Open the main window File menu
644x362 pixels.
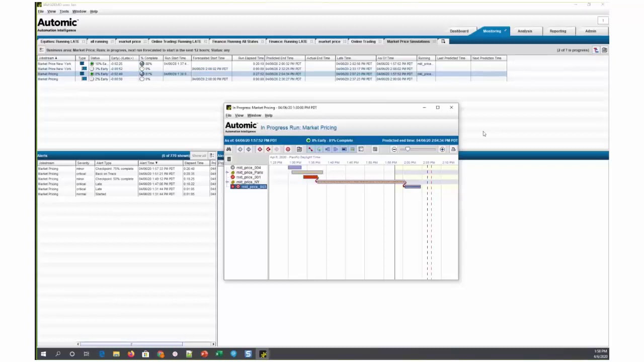(41, 12)
